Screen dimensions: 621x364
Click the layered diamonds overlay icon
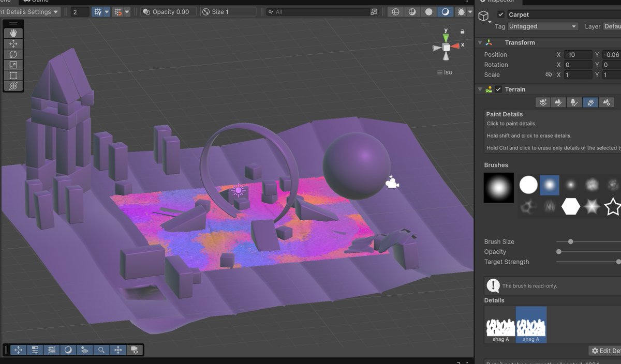point(84,350)
